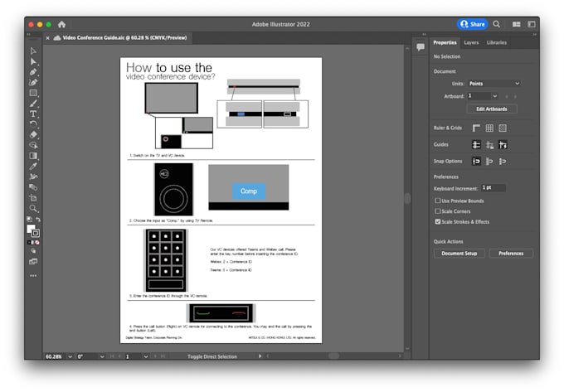
Task: Open the zoom level dropdown in status bar
Action: tap(68, 356)
